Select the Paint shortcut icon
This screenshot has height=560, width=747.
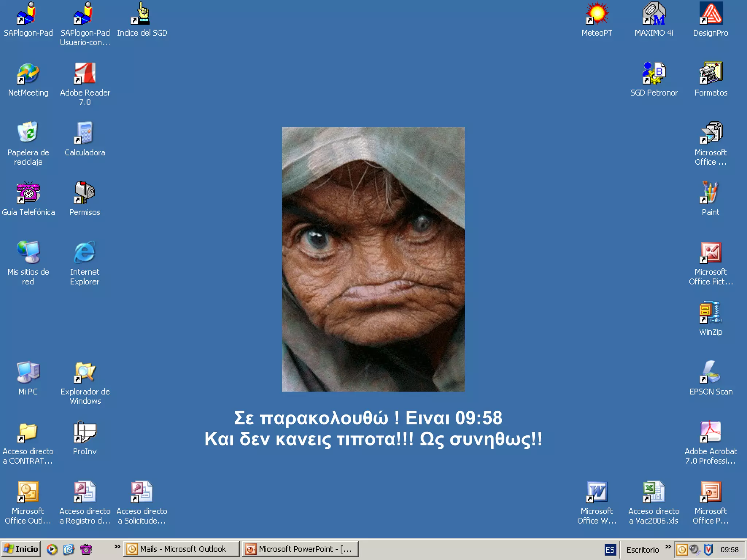711,192
